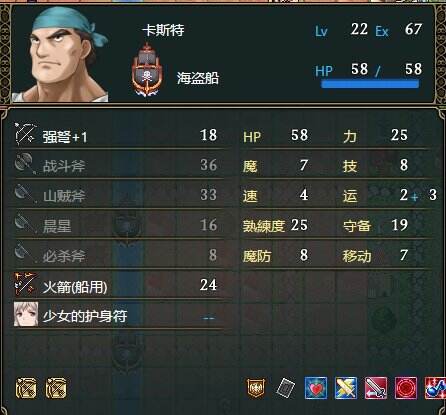Click the 火箭(船用) fire arrow icon
Viewport: 446px width, 415px height.
pos(25,284)
